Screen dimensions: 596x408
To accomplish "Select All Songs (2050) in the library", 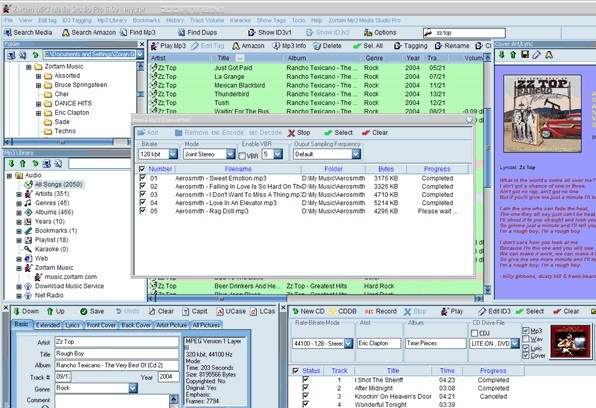I will point(59,184).
